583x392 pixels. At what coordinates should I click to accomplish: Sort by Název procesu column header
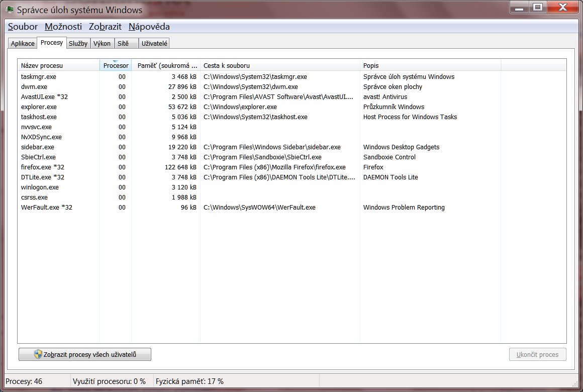pos(58,65)
